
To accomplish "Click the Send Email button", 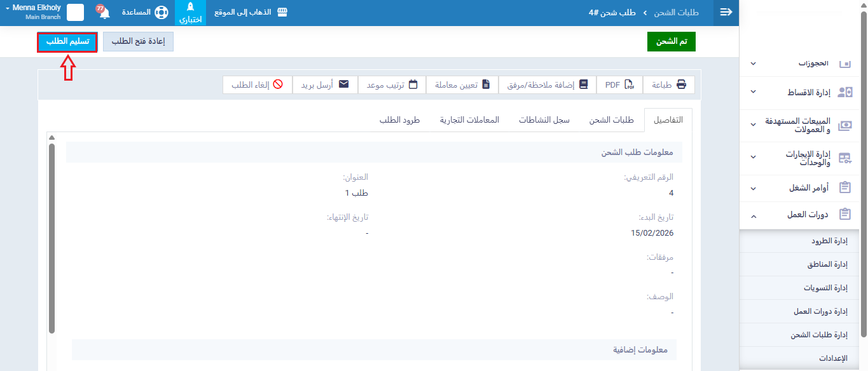I will tap(325, 84).
